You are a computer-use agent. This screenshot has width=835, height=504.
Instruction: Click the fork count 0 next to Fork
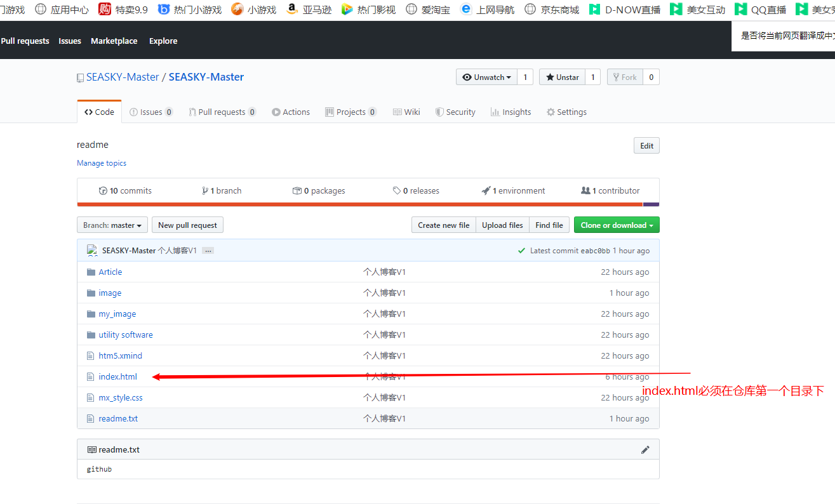coord(651,77)
